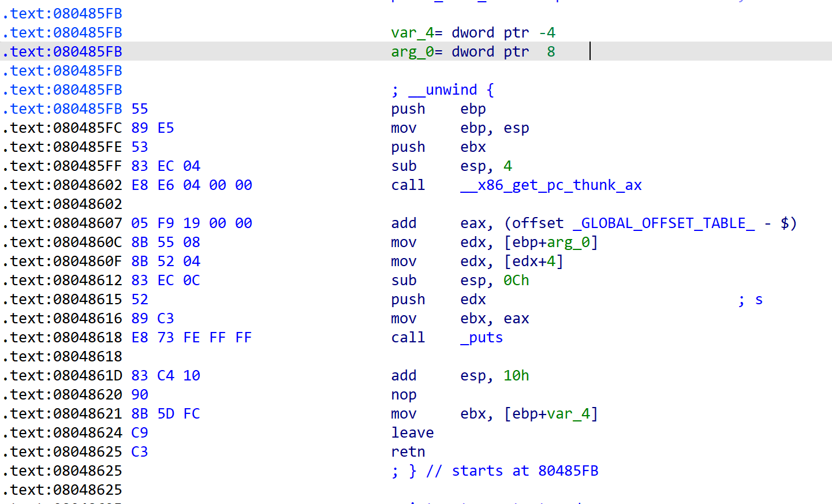Follow the _puts call target

pos(482,337)
